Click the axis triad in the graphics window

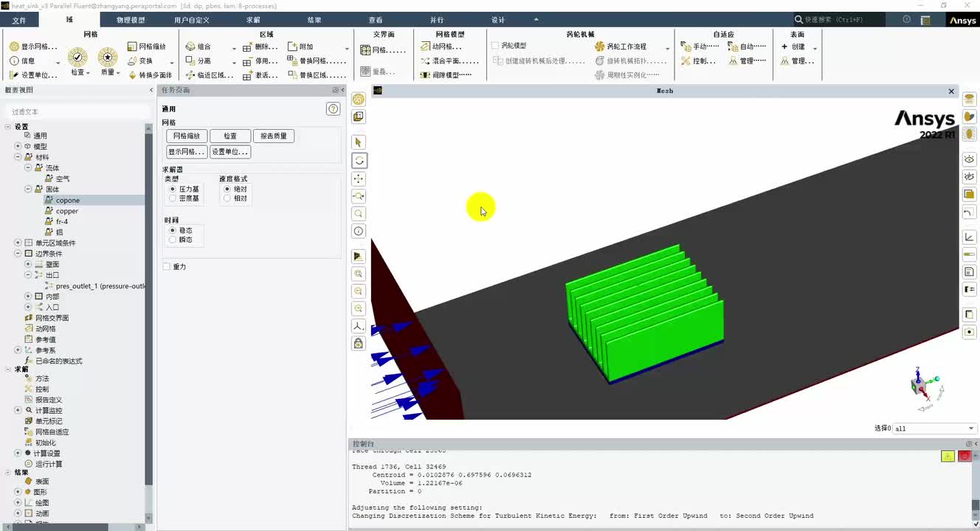coord(924,387)
